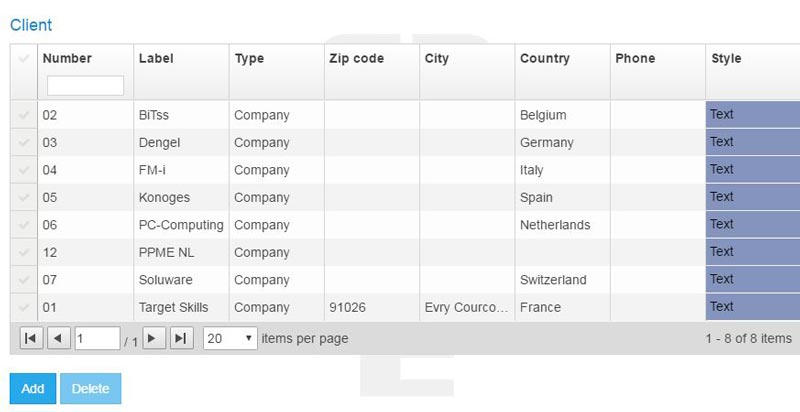Click the Add button
This screenshot has height=412, width=800.
point(33,389)
